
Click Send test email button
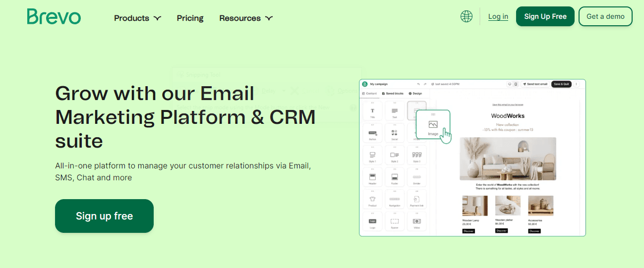[x=534, y=84]
